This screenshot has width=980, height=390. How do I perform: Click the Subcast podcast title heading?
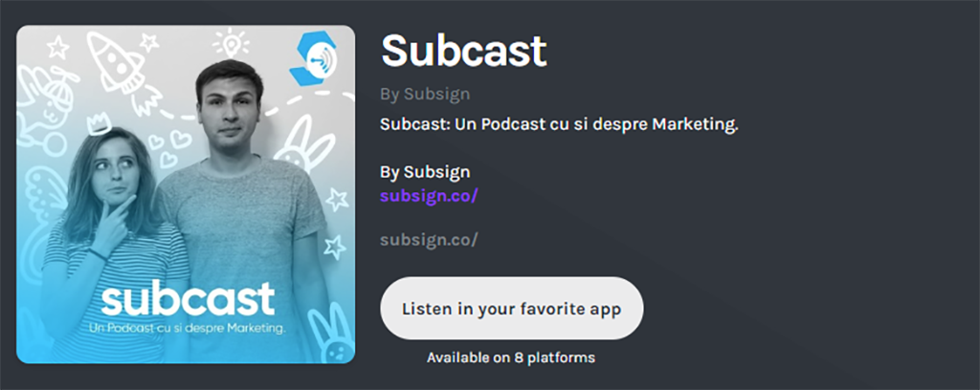tap(464, 50)
